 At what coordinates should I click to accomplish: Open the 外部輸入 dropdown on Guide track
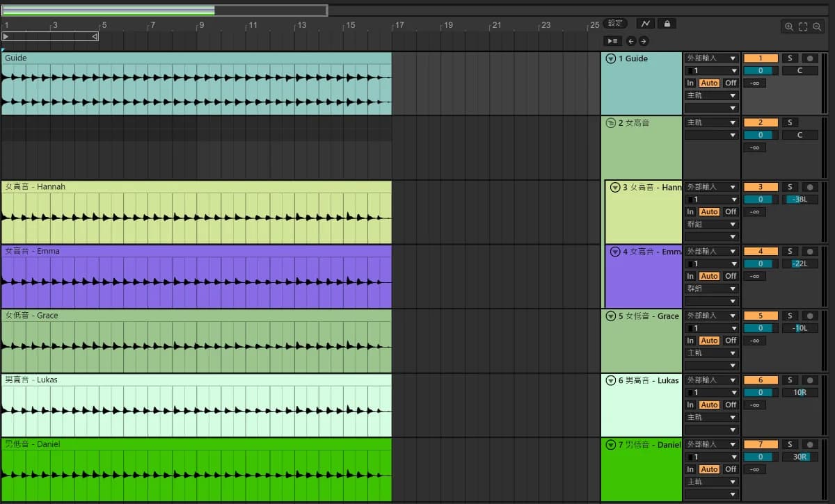tap(711, 58)
